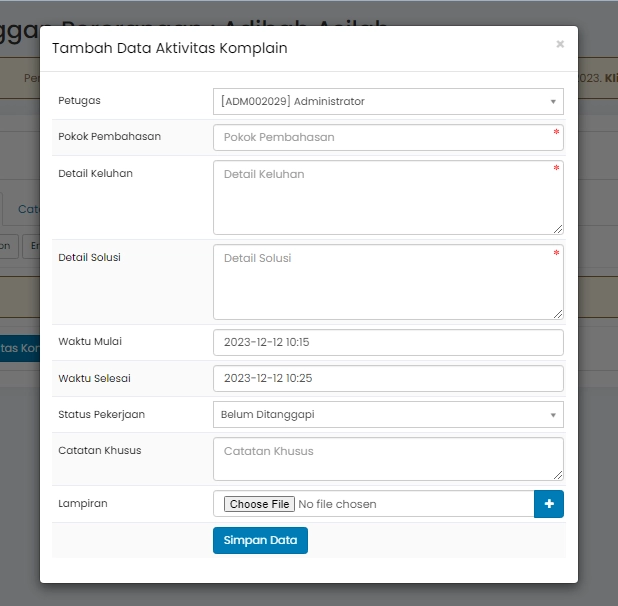This screenshot has width=618, height=606.
Task: Click the partially hidden 'Cat' tab behind dialog
Action: 29,209
